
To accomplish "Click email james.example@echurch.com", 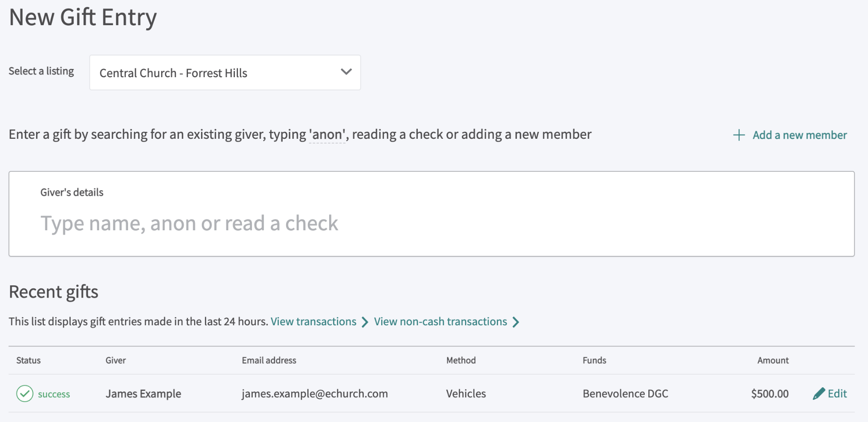I will [x=315, y=394].
